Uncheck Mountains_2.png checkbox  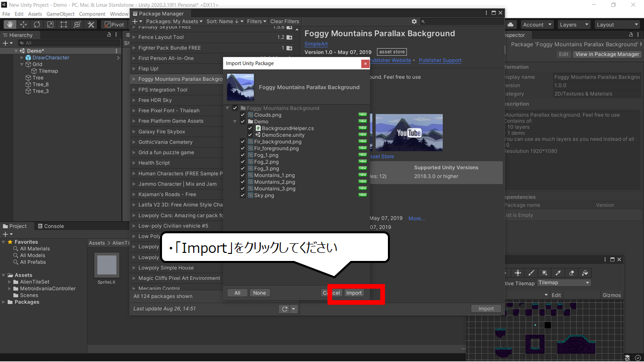click(x=243, y=182)
